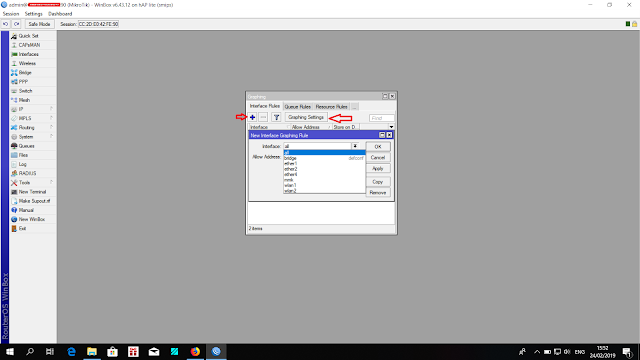Select 'ether2' in interface list

click(324, 169)
